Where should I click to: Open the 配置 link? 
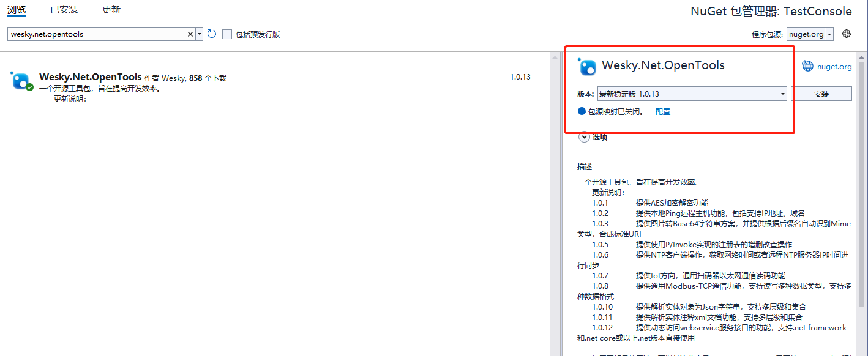(x=663, y=111)
